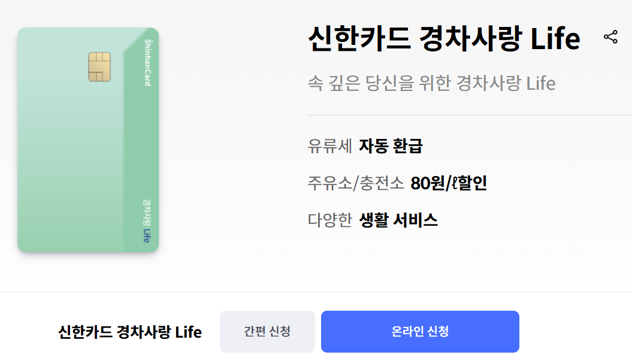The image size is (632, 364).
Task: Click the gray 간편 신청 option
Action: pos(267,332)
